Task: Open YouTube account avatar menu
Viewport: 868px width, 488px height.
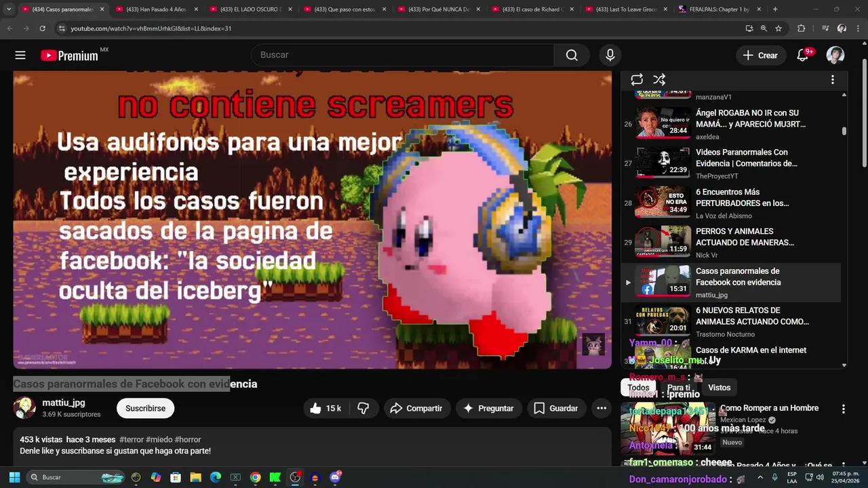Action: (835, 56)
